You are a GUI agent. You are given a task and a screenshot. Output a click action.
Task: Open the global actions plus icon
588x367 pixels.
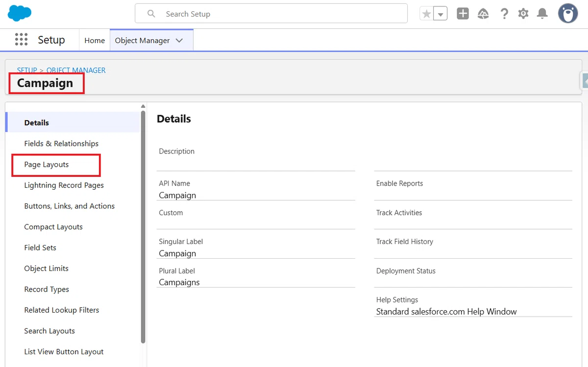pyautogui.click(x=463, y=14)
